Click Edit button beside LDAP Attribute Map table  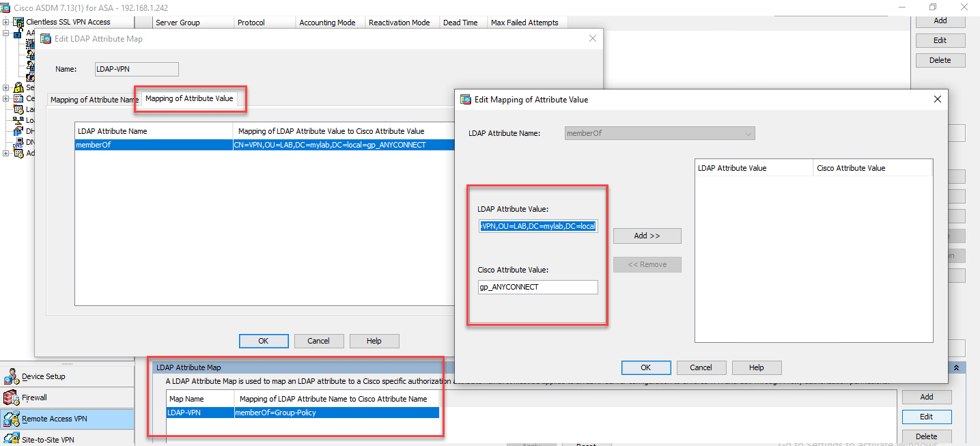(x=926, y=417)
